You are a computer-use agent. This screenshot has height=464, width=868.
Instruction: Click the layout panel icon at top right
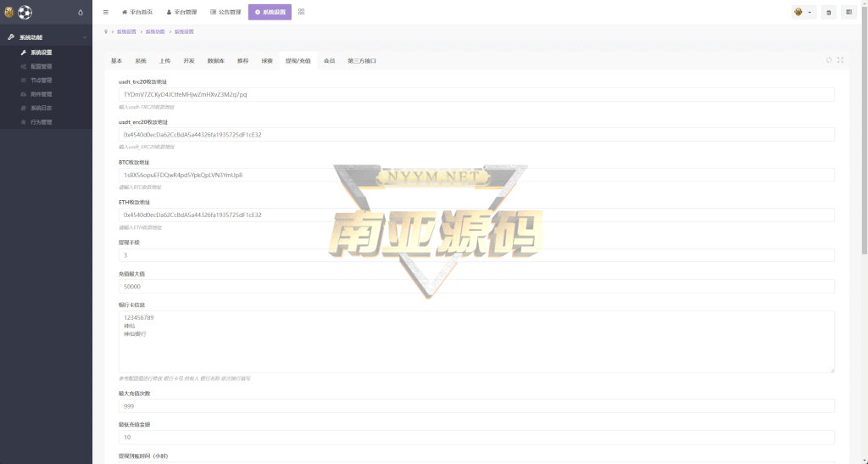coord(849,13)
